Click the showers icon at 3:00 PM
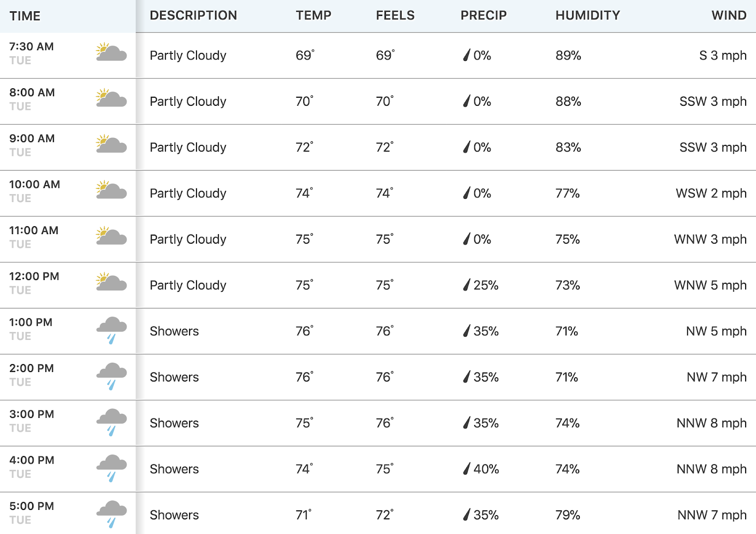Image resolution: width=756 pixels, height=534 pixels. [112, 423]
